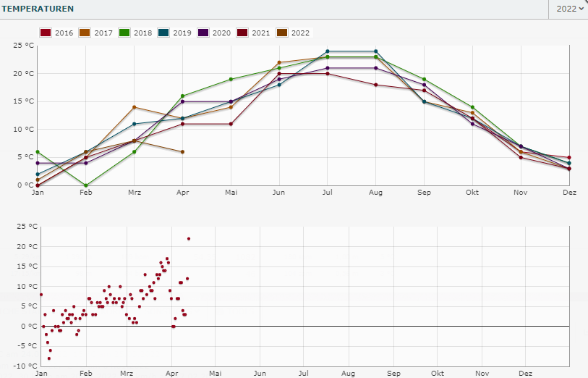Open the 2022 year dropdown
The width and height of the screenshot is (588, 378).
point(569,9)
